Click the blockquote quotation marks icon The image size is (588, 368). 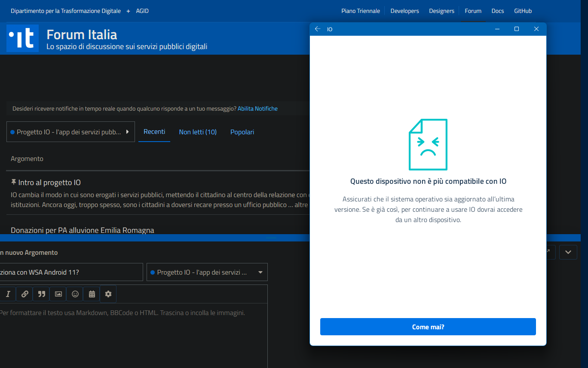click(42, 294)
